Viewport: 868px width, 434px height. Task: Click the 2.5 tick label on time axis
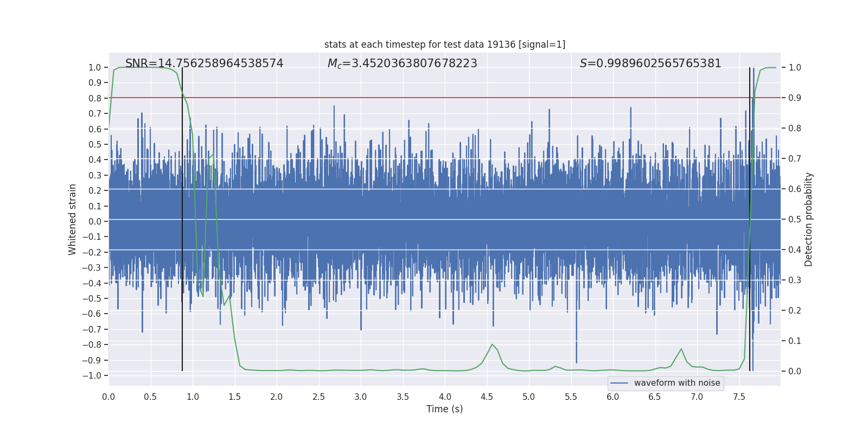pyautogui.click(x=318, y=397)
